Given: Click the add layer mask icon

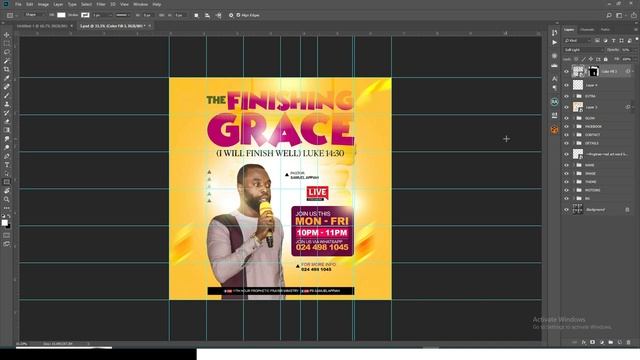Looking at the screenshot, I should 592,342.
